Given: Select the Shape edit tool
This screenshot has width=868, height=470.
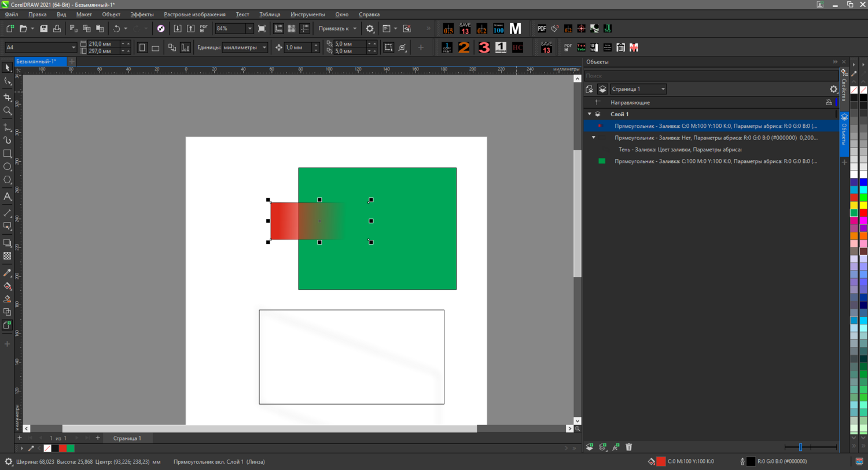Looking at the screenshot, I should click(8, 82).
